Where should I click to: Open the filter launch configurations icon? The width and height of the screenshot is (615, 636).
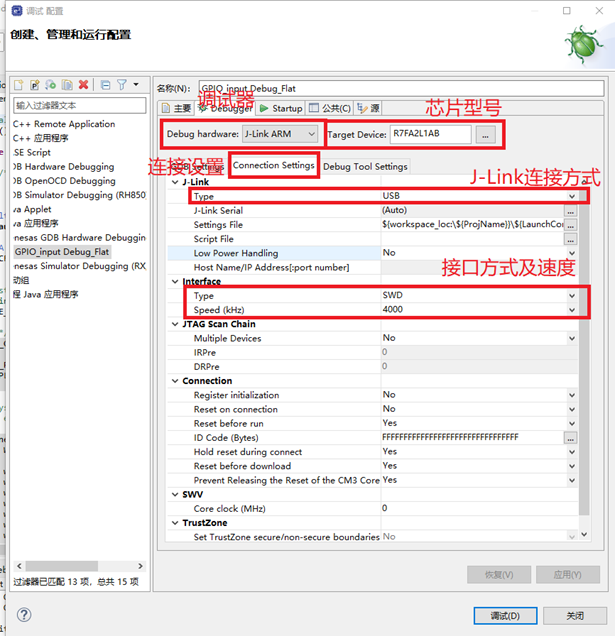(x=122, y=85)
